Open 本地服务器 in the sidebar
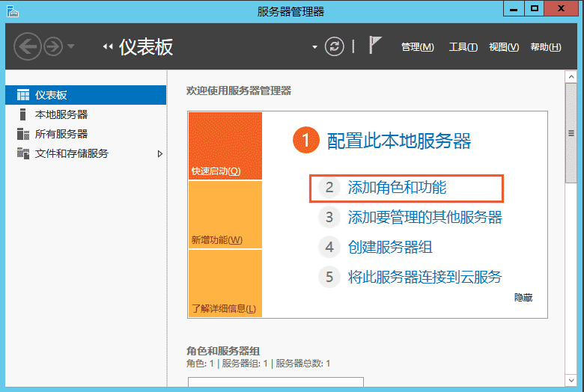This screenshot has width=584, height=392. [61, 114]
